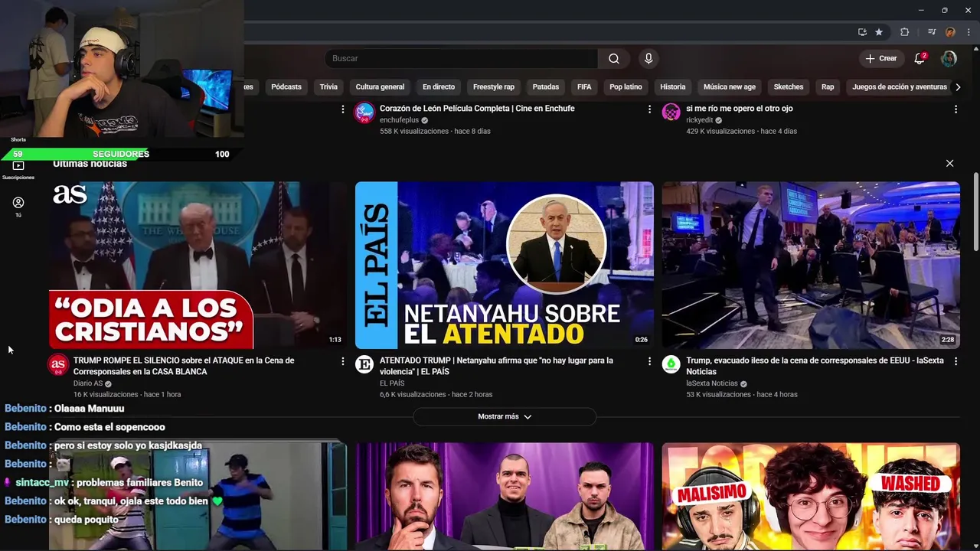
Task: Open the laSexta Noticias channel avatar
Action: (x=671, y=364)
